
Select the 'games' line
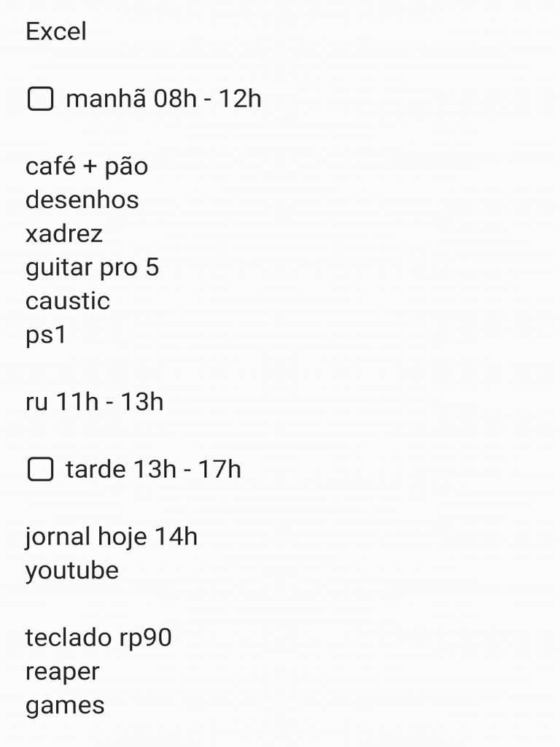coord(65,706)
